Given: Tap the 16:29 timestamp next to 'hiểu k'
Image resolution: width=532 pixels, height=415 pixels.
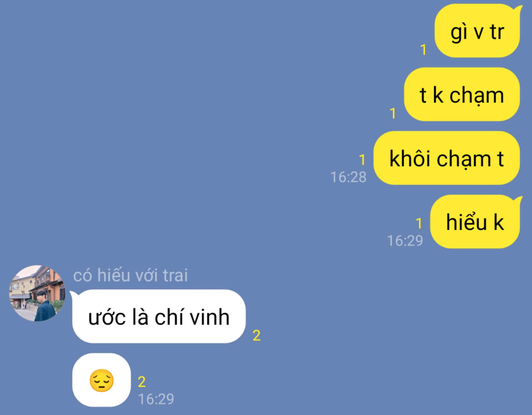Looking at the screenshot, I should (405, 241).
